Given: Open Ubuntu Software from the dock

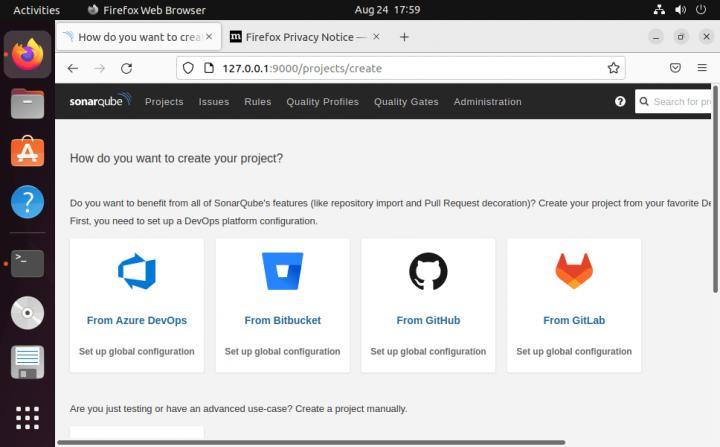Looking at the screenshot, I should pos(28,152).
